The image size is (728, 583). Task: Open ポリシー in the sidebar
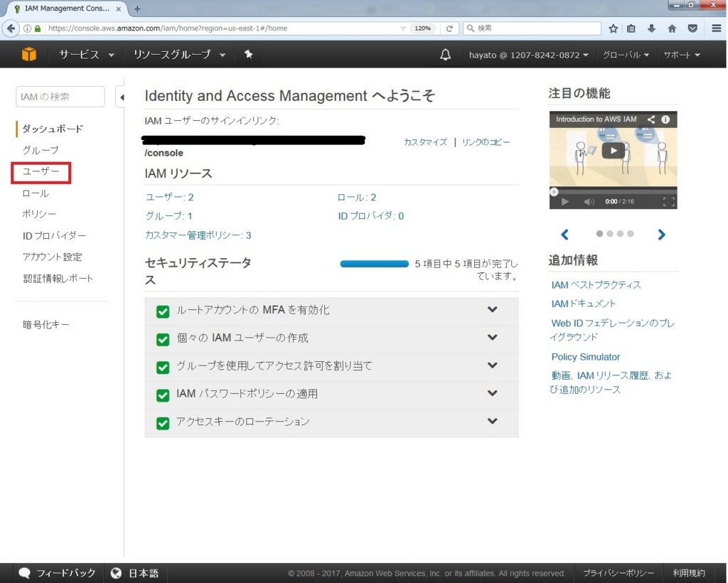point(40,214)
